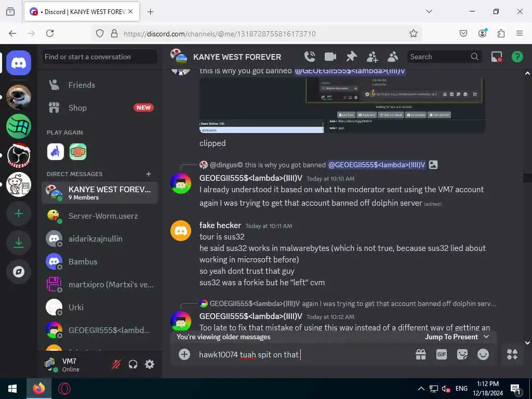The width and height of the screenshot is (532, 399).
Task: Bookmark this page with star
Action: [413, 33]
